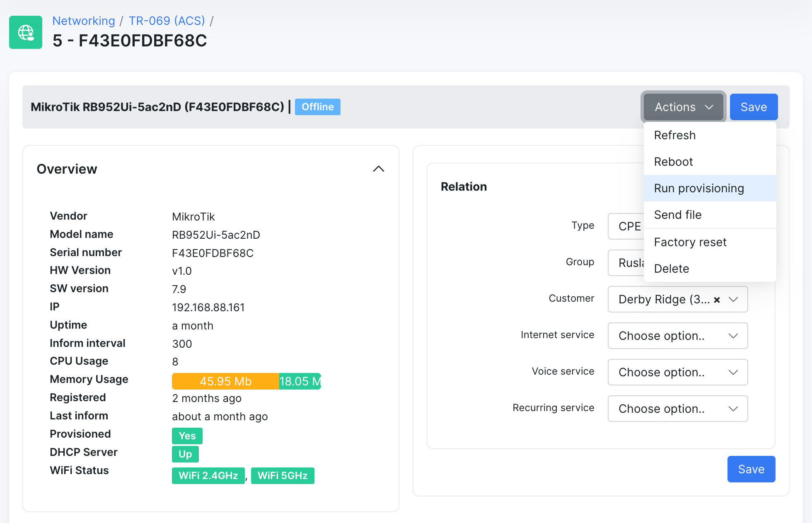Select Reboot from the Actions menu
The height and width of the screenshot is (523, 812).
click(673, 162)
